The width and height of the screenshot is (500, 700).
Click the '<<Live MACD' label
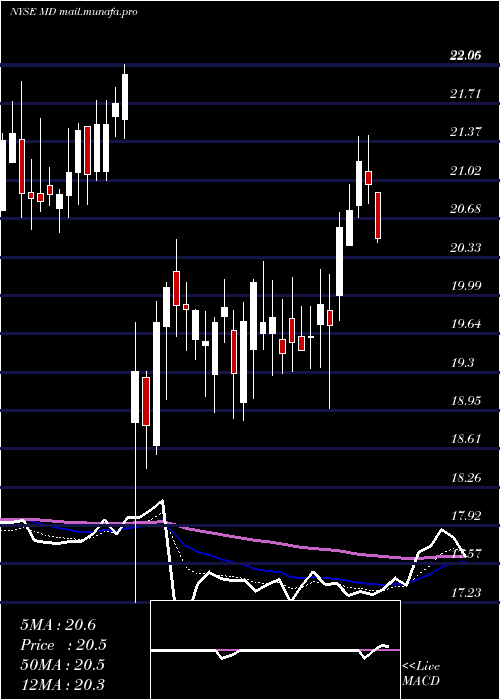click(421, 674)
